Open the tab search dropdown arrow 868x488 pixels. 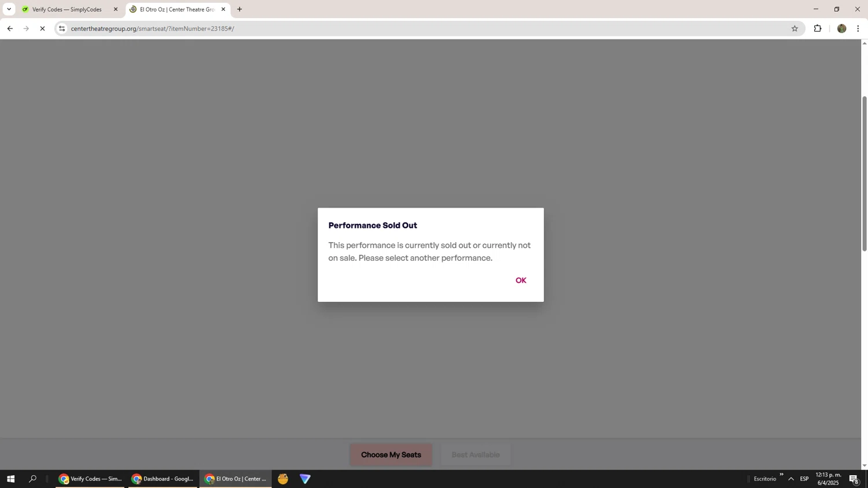point(9,9)
